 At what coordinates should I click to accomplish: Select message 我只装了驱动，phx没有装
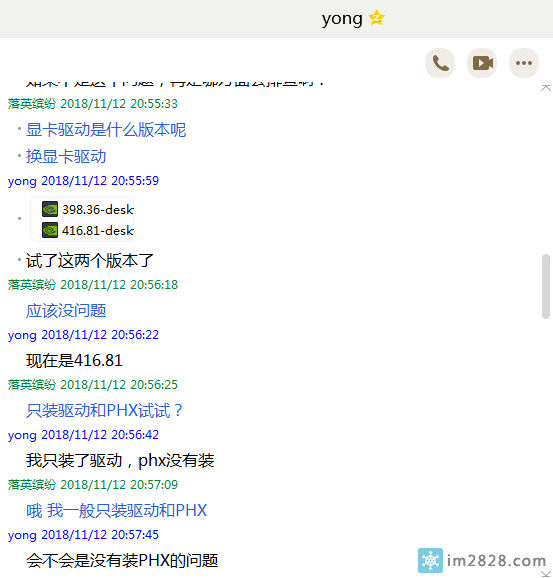click(120, 460)
